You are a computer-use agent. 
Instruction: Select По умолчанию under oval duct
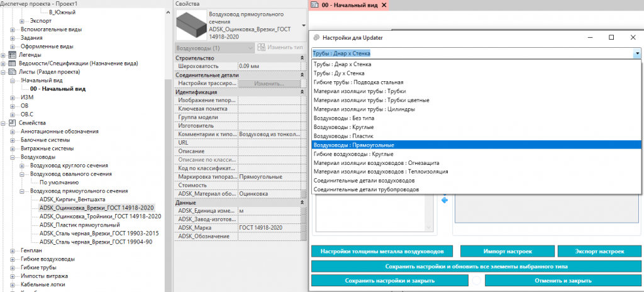pos(59,182)
